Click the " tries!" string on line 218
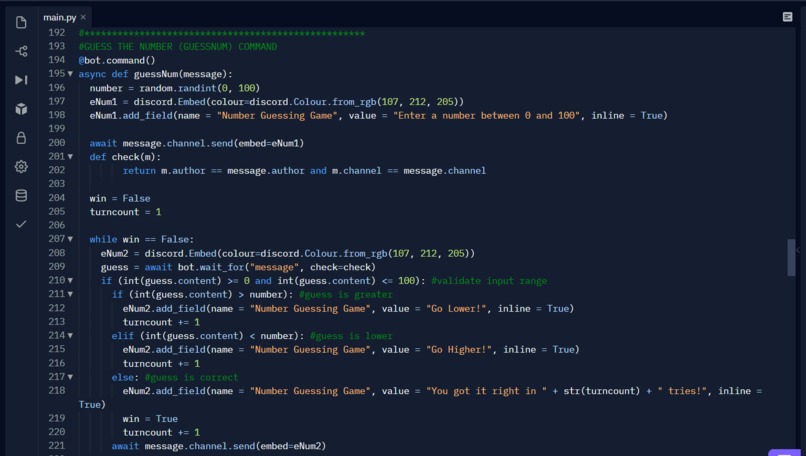The image size is (806, 456). click(682, 391)
